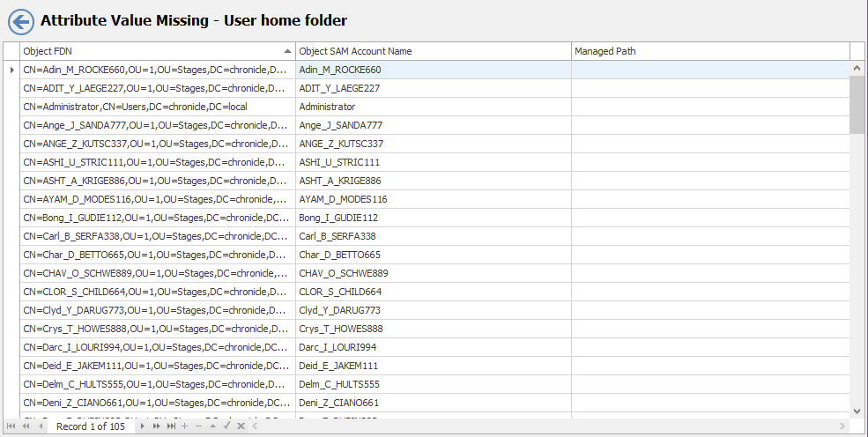Click vertical scrollbar up arrow

[857, 69]
